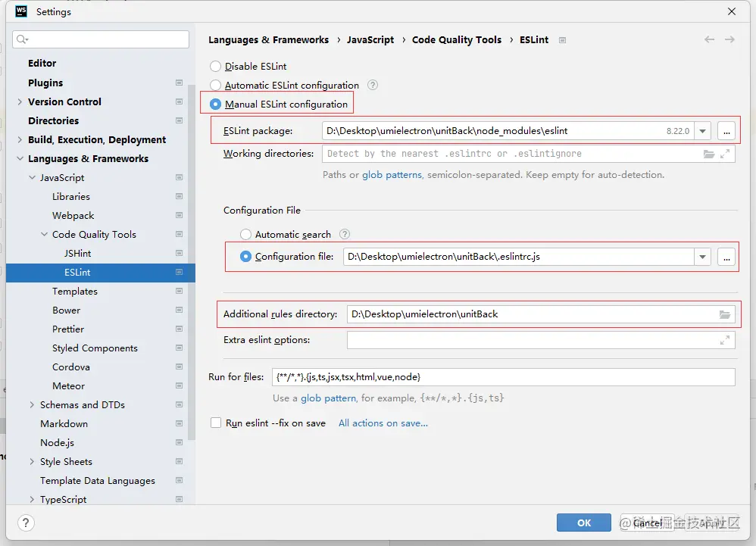Click the Code Quality Tools breadcrumb
The width and height of the screenshot is (756, 546).
[457, 40]
